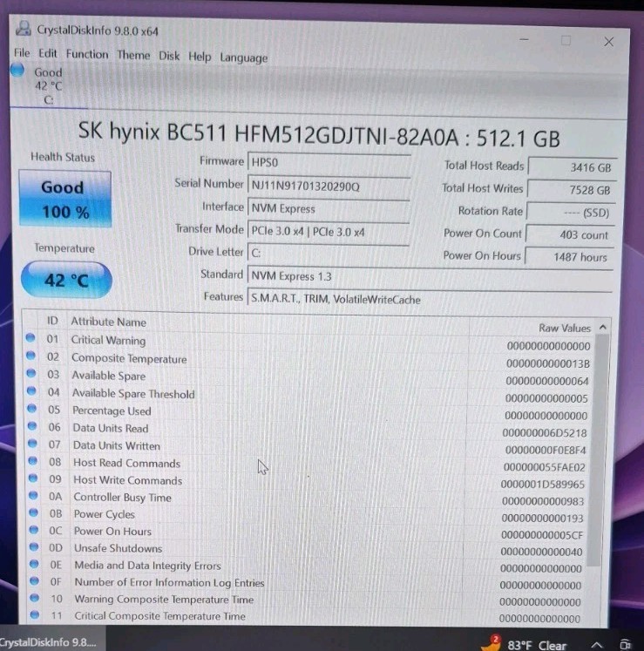Select the C: drive status icon
The image size is (644, 651).
[x=17, y=71]
